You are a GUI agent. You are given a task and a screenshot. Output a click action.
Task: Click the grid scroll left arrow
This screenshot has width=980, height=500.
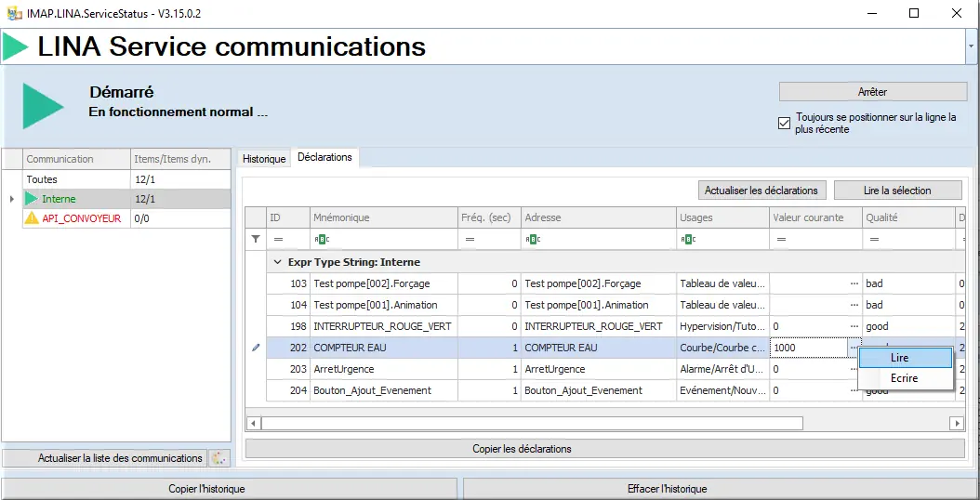(253, 423)
